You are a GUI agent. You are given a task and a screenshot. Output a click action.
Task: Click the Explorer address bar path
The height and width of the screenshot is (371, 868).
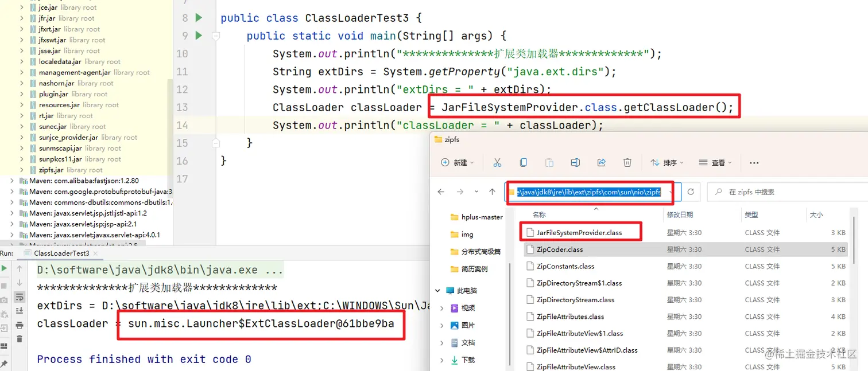tap(589, 192)
